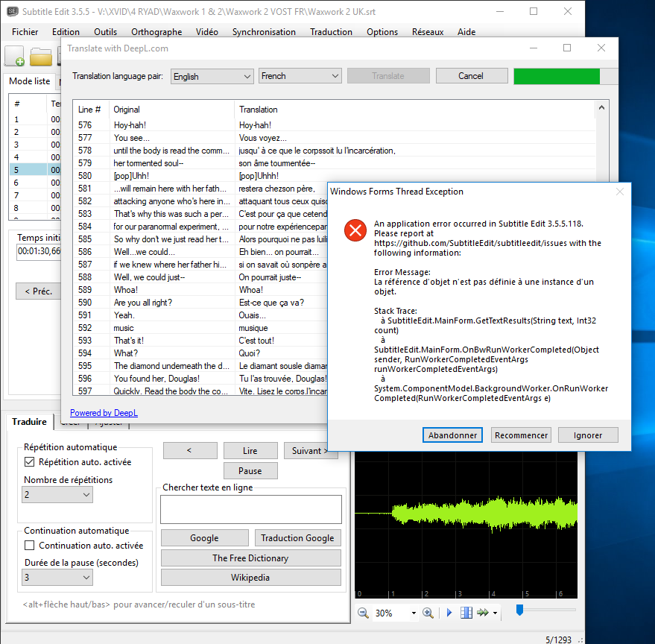Click the red error icon in exception dialog

[x=355, y=230]
